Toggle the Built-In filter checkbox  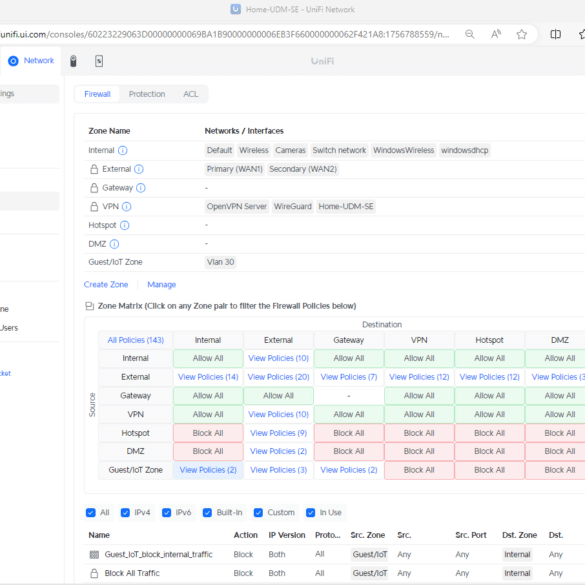pos(207,513)
